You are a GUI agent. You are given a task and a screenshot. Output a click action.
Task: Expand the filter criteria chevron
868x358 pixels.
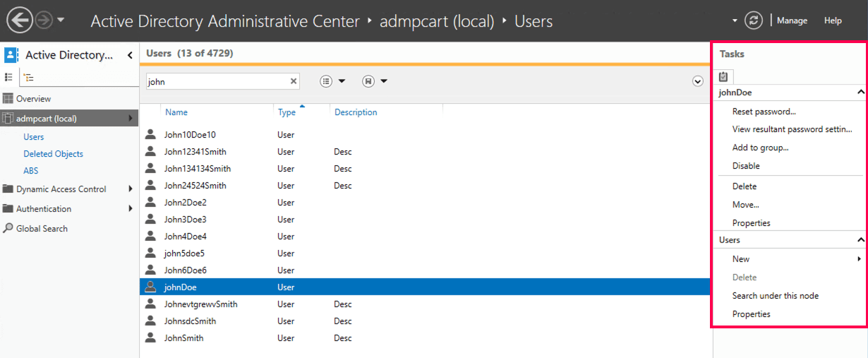coord(698,81)
